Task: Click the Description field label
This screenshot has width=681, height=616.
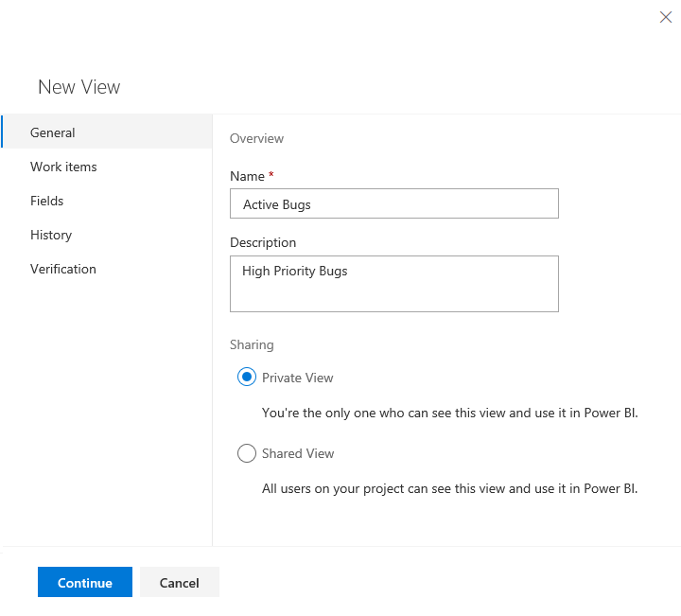Action: [263, 242]
